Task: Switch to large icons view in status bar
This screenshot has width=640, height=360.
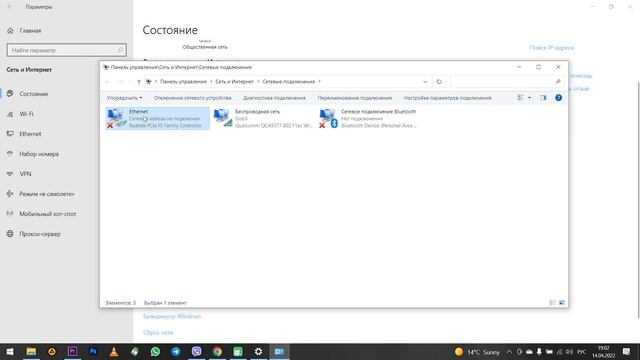Action: [562, 303]
